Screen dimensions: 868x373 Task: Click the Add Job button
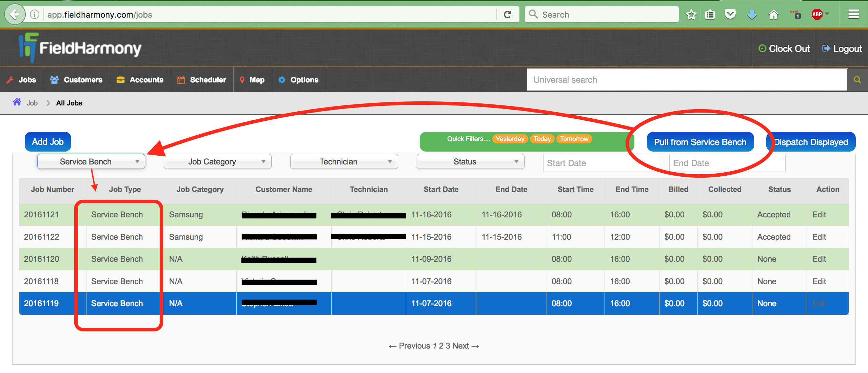47,142
